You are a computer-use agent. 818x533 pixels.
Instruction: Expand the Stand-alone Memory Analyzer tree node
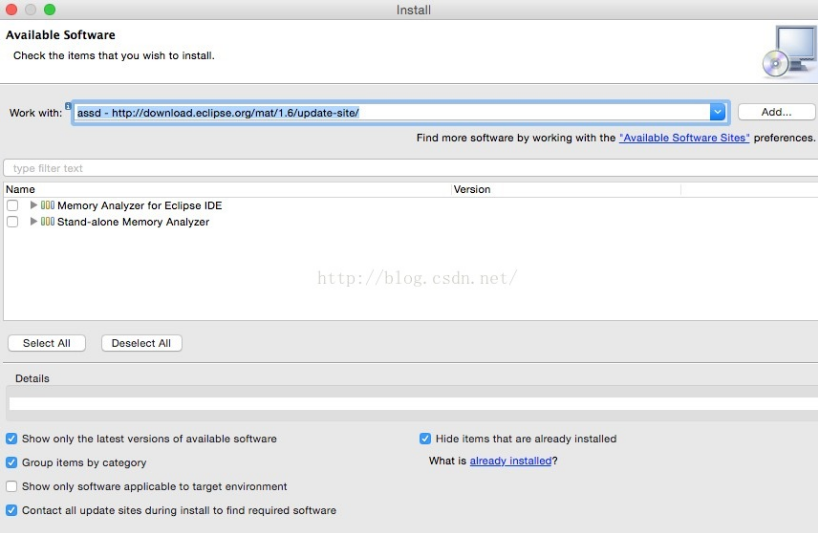pos(33,221)
